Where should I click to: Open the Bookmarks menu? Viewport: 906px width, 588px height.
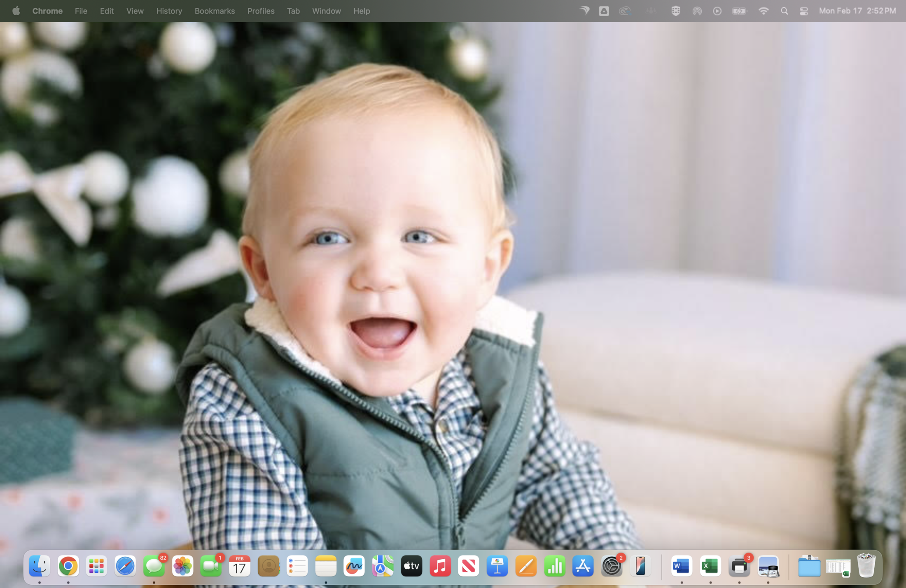(x=215, y=11)
